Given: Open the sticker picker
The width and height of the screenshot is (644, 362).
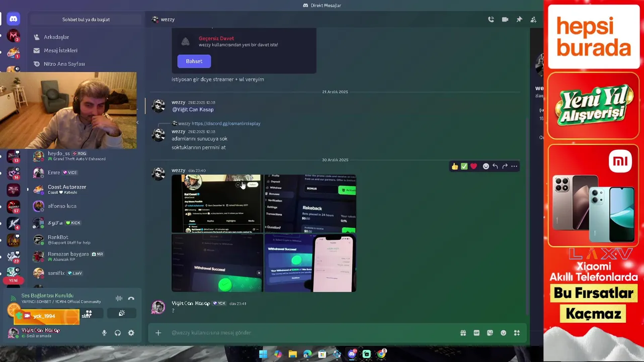Looking at the screenshot, I should [490, 333].
